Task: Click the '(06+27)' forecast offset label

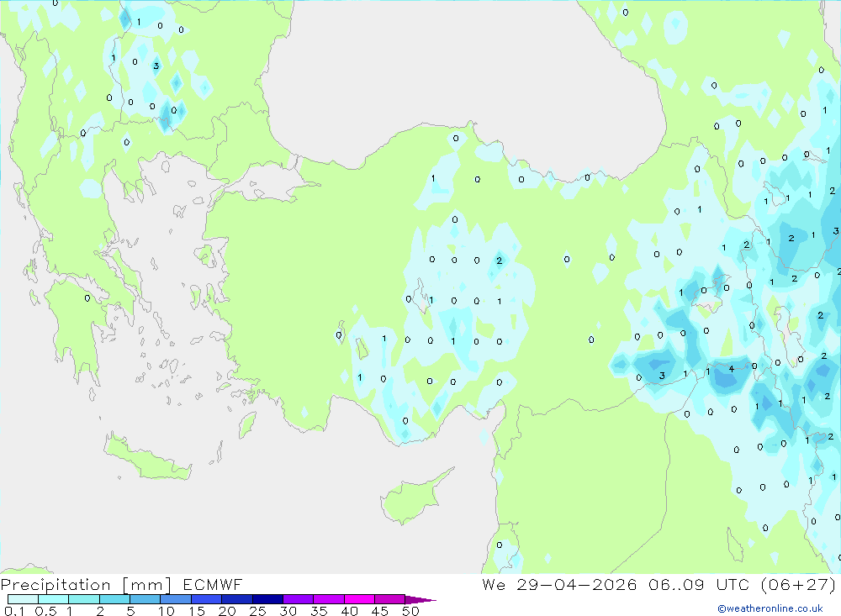Action: (799, 584)
